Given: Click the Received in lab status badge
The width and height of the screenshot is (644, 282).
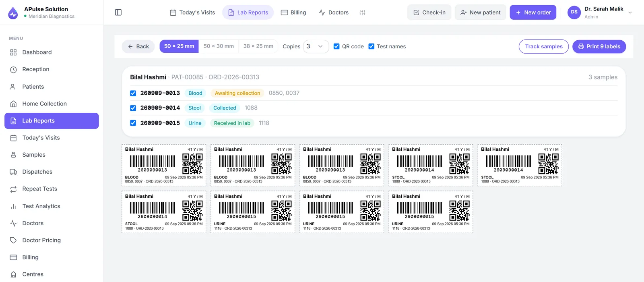Looking at the screenshot, I should pos(232,123).
